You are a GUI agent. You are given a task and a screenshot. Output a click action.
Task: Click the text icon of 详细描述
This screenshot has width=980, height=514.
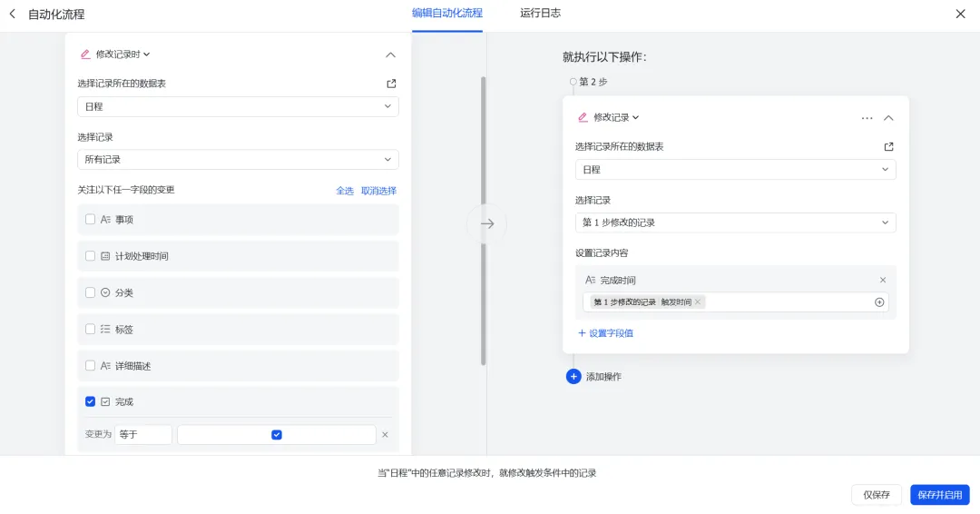pos(105,366)
